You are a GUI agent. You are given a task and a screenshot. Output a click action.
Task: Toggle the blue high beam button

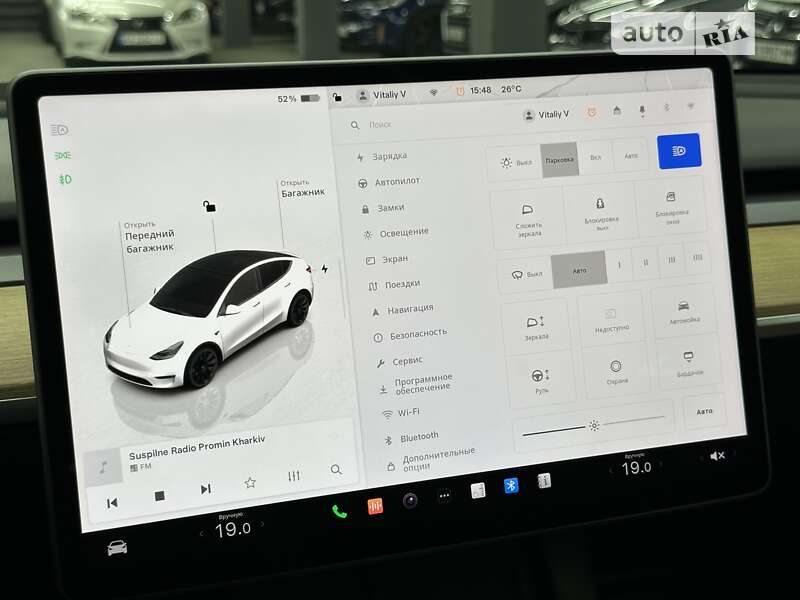coord(679,151)
